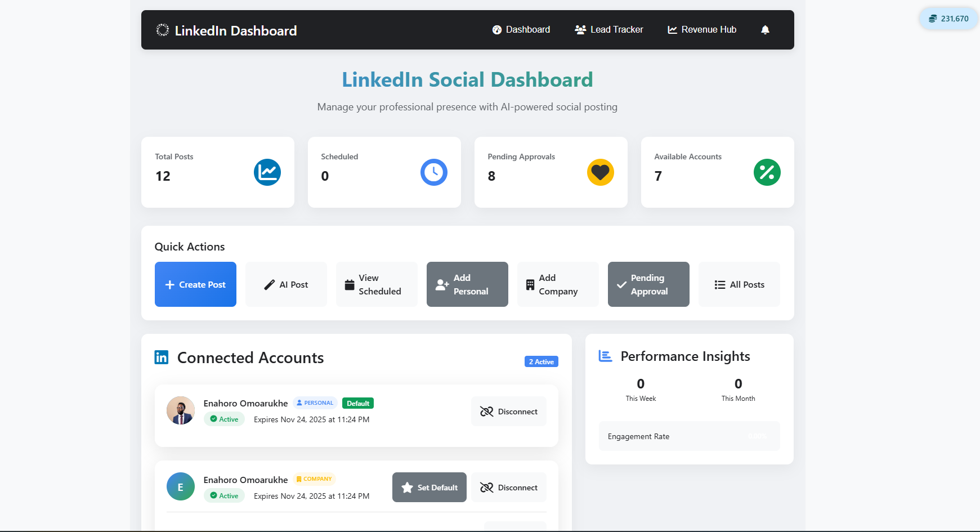Click the Scheduled clock icon

(x=434, y=172)
